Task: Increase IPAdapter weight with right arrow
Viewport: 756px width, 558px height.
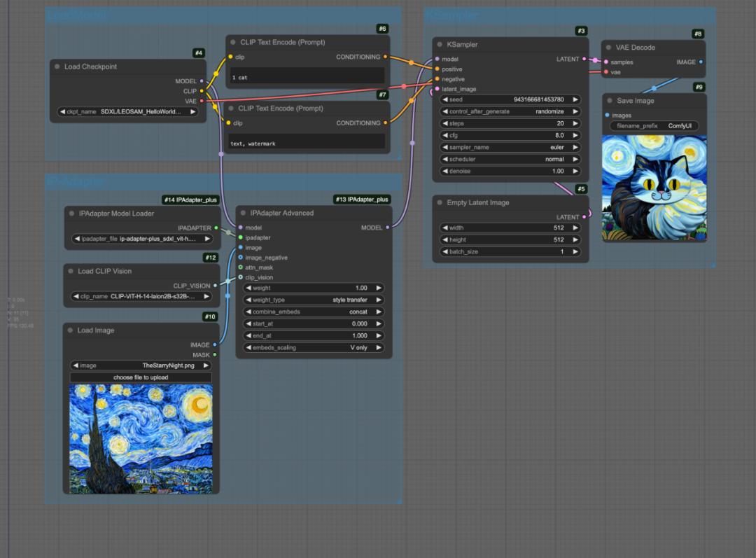Action: [x=379, y=288]
